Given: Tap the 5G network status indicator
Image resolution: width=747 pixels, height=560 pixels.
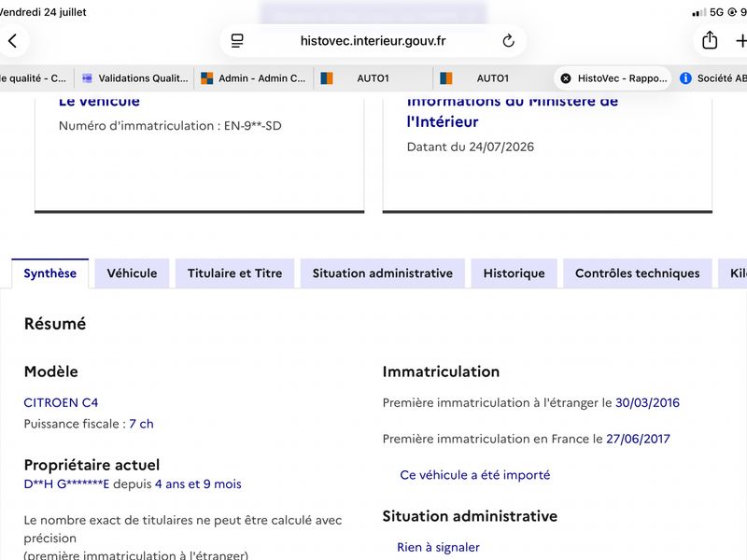Looking at the screenshot, I should click(x=716, y=12).
